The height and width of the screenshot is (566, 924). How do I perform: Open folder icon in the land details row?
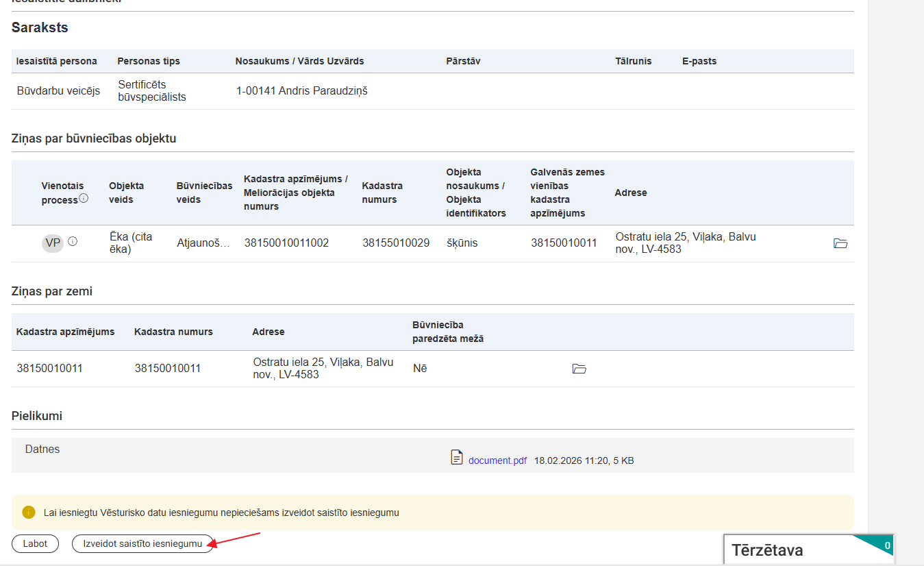tap(579, 369)
